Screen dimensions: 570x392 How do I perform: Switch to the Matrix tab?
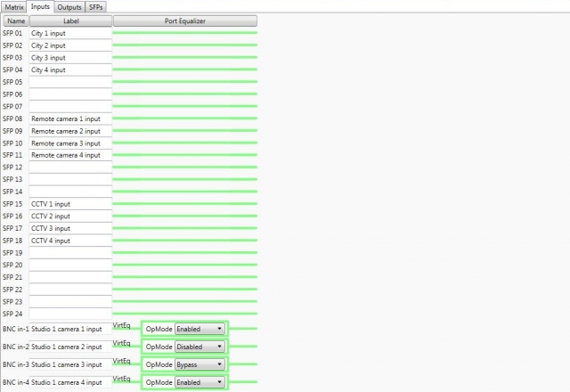pyautogui.click(x=13, y=6)
